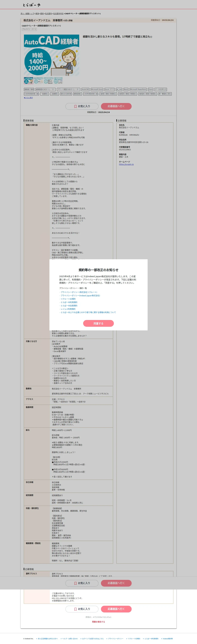This screenshot has height=644, width=197.
Task: Click the 1級電気工事施工管理技士 tag
Action: [127, 94]
